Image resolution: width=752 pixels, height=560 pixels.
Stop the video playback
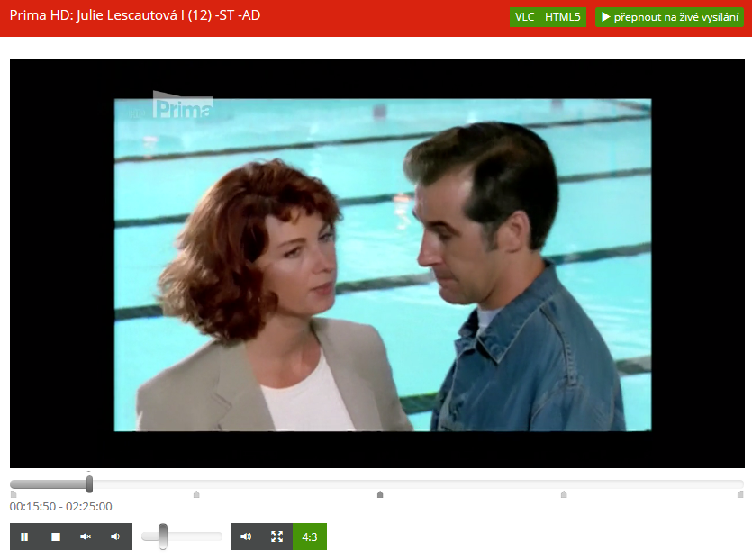point(56,537)
